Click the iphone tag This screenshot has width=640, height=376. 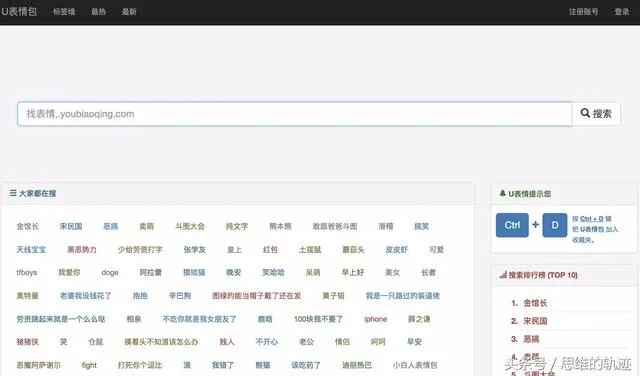(x=376, y=319)
